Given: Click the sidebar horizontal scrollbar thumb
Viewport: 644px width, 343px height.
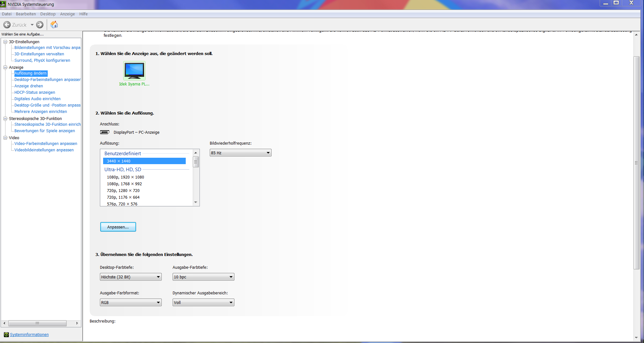Looking at the screenshot, I should tap(37, 323).
